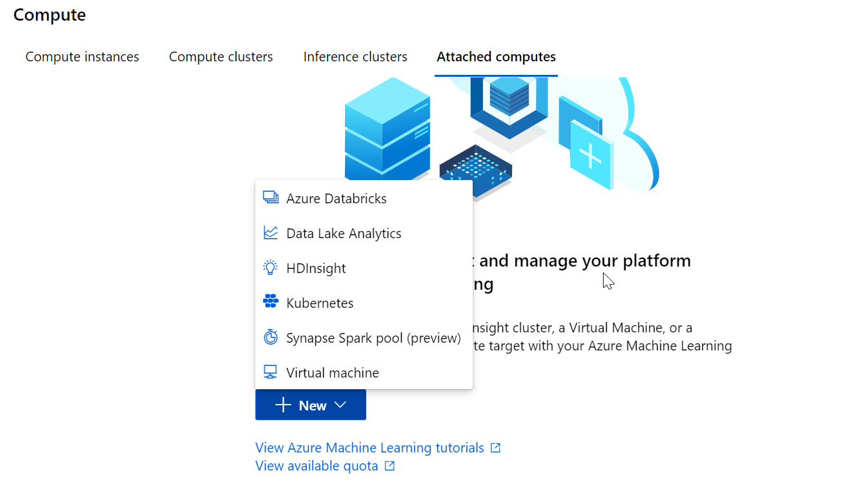Click external link icon beside tutorials link
Viewport: 868px width, 484px height.
pos(495,447)
